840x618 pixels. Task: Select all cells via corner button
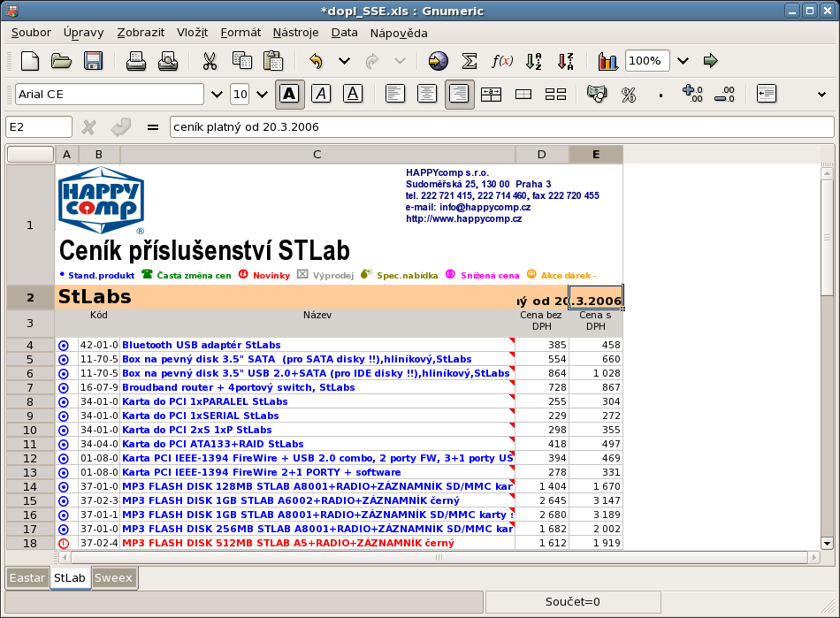coord(31,154)
